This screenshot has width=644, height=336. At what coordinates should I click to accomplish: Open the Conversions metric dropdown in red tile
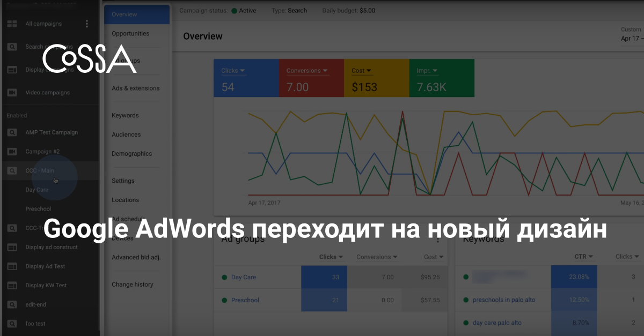(308, 71)
